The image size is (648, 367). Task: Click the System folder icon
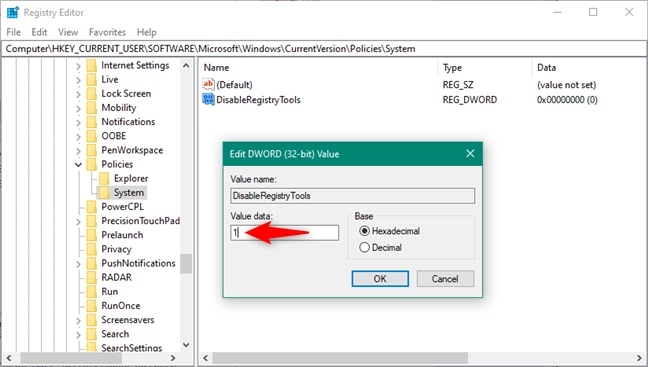pos(105,192)
